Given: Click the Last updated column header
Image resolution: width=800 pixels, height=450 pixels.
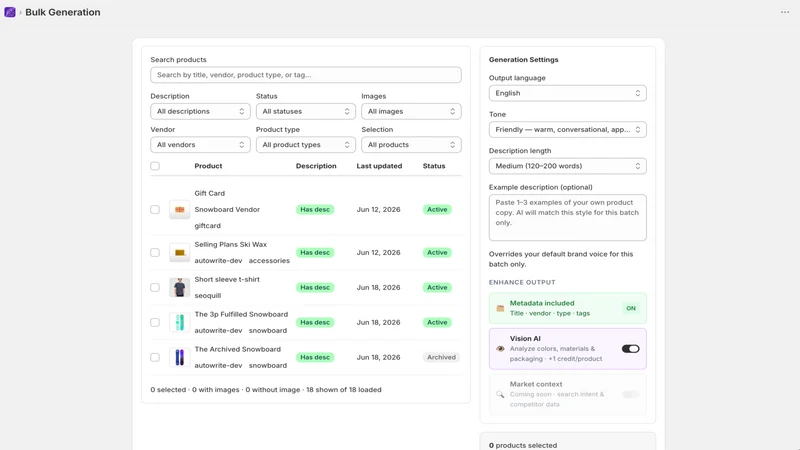Looking at the screenshot, I should pos(379,166).
